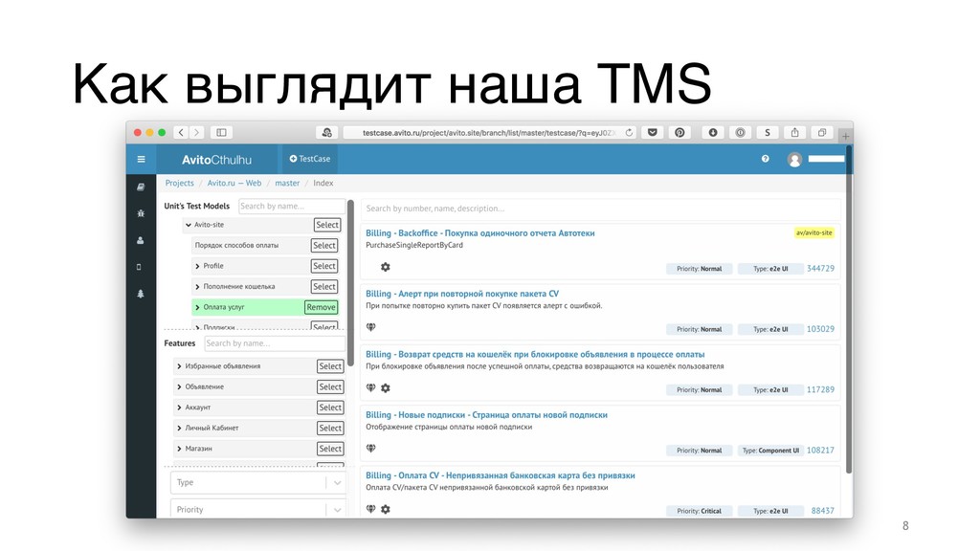
Task: Click the gear icon on test case 88437
Action: [386, 509]
